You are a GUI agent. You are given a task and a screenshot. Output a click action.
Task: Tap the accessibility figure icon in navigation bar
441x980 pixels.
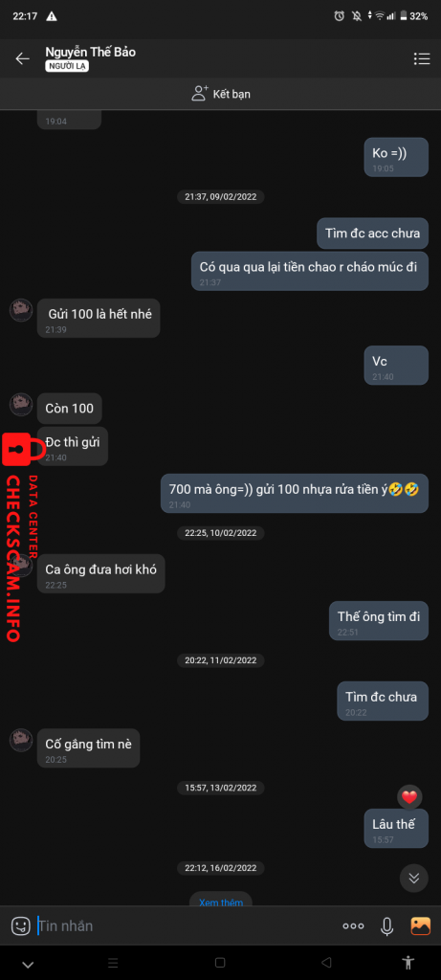point(408,962)
